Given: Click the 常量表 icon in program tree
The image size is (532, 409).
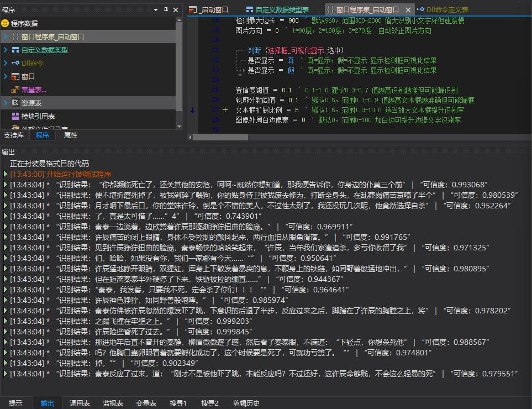Looking at the screenshot, I should pos(15,90).
